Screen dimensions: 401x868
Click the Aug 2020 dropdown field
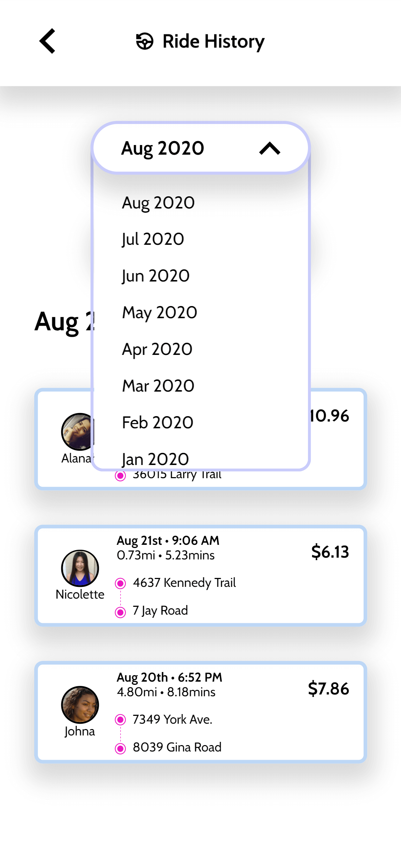178,148
